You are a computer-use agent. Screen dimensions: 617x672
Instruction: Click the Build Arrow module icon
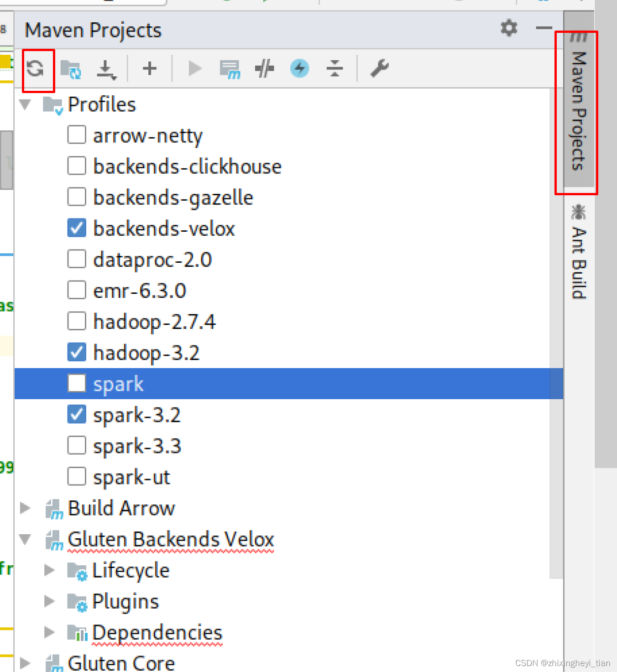click(x=54, y=509)
